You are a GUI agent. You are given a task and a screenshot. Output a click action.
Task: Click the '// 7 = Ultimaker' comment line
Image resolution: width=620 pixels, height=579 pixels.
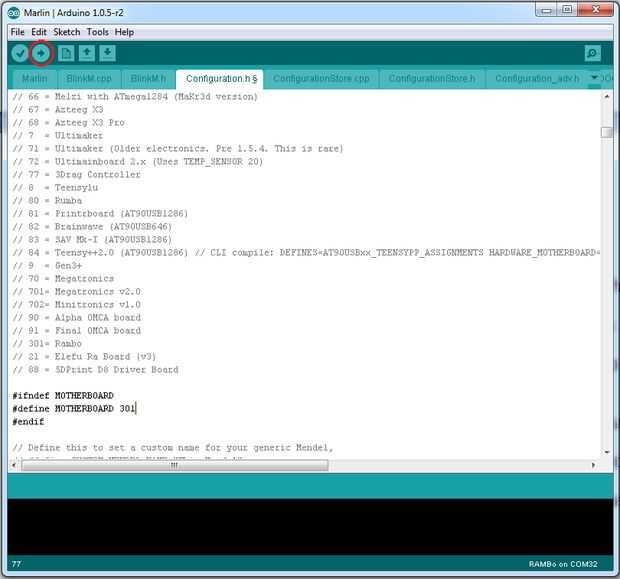(x=58, y=135)
